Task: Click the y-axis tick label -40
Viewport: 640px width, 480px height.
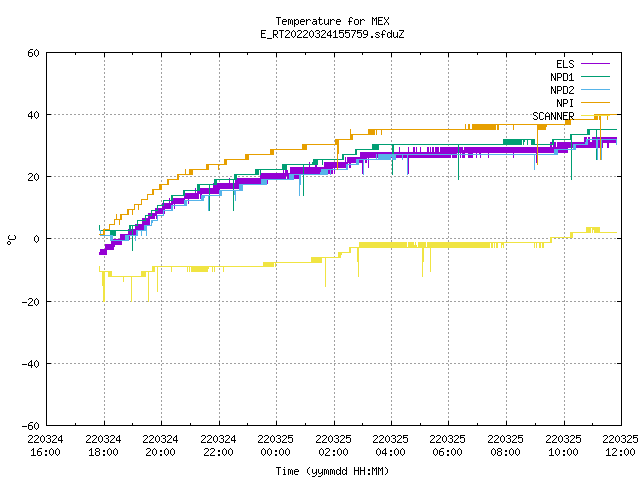Action: click(x=31, y=364)
